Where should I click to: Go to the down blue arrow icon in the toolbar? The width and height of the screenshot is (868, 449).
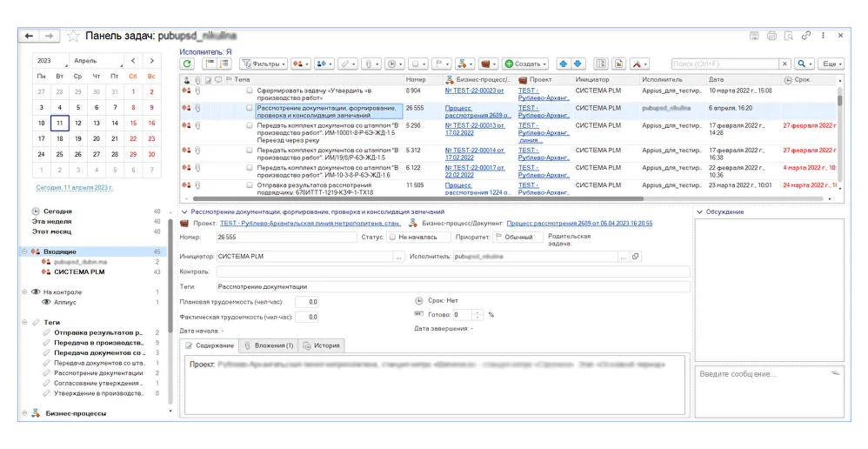click(x=578, y=64)
